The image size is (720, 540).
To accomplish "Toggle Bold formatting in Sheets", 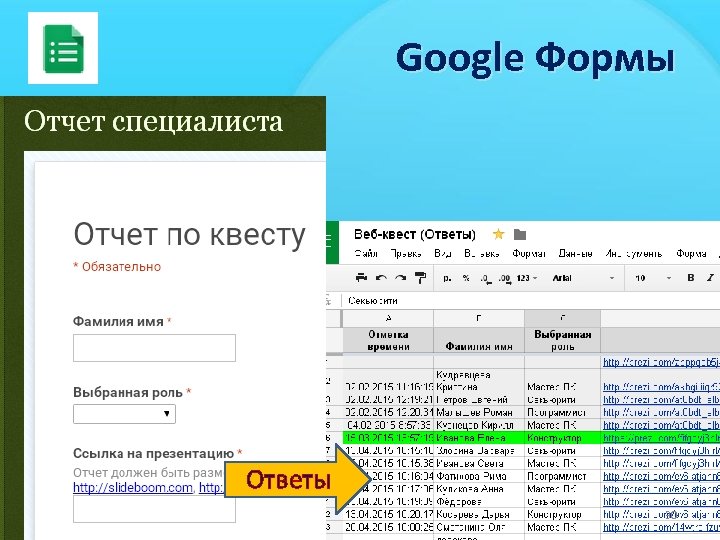I will (691, 277).
